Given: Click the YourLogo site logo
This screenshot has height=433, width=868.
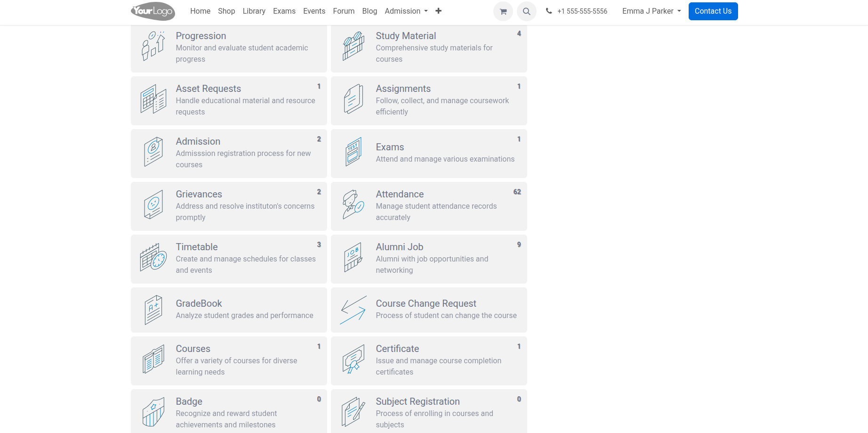Looking at the screenshot, I should click(153, 11).
